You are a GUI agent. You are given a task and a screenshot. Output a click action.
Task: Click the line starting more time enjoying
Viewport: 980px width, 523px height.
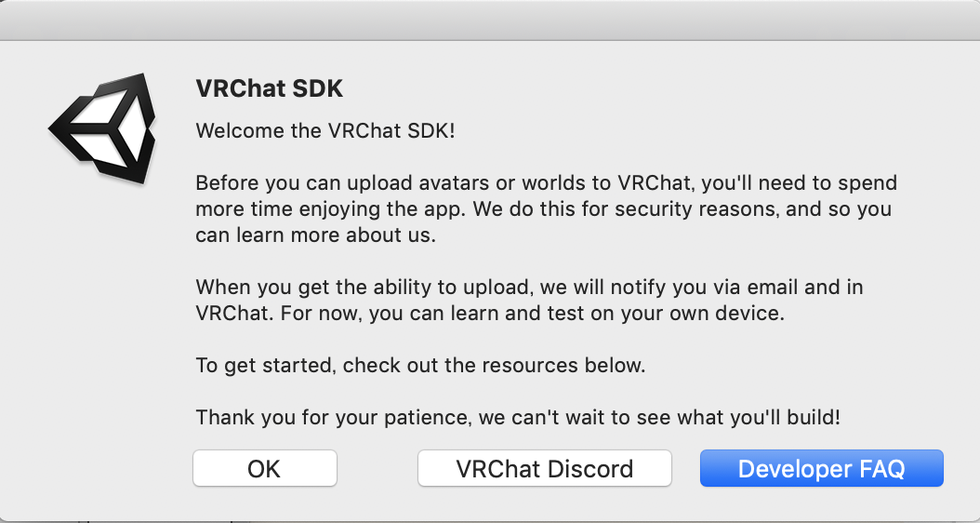coord(543,209)
